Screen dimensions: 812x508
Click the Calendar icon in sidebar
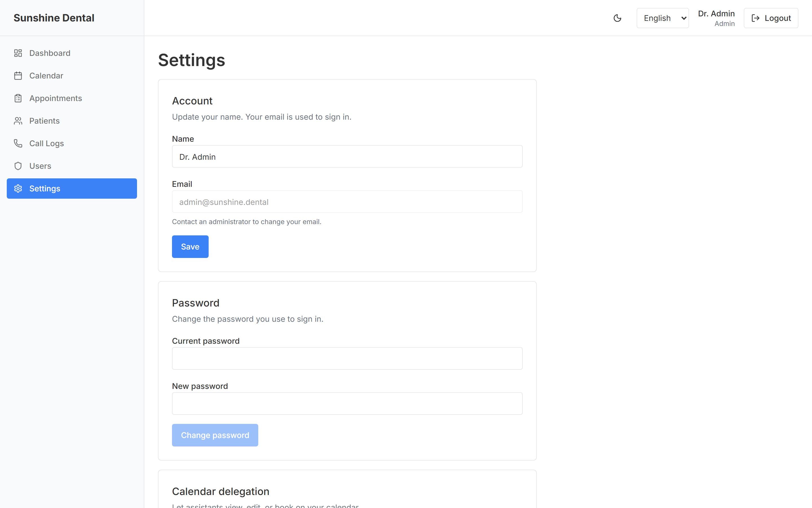[x=18, y=76]
